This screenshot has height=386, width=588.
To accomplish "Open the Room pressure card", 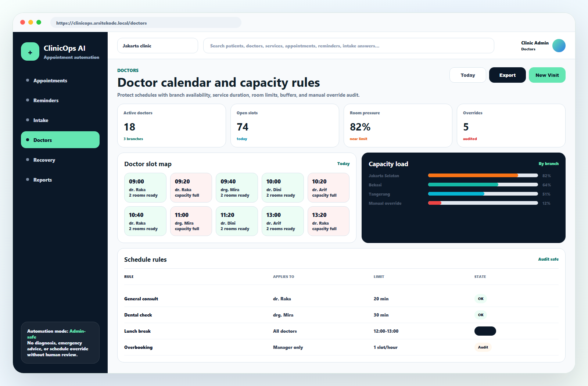I will click(x=398, y=125).
